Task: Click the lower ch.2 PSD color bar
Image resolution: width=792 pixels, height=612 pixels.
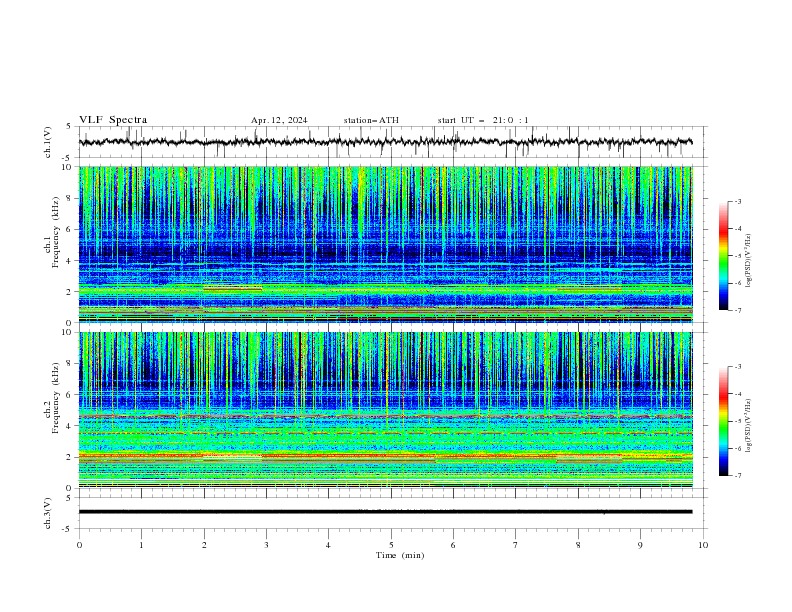Action: pos(723,421)
